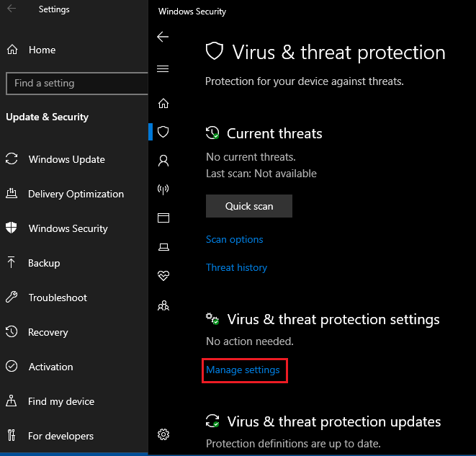This screenshot has width=476, height=456.
Task: Click the Windows Security shield icon in sidebar
Action: coord(12,228)
